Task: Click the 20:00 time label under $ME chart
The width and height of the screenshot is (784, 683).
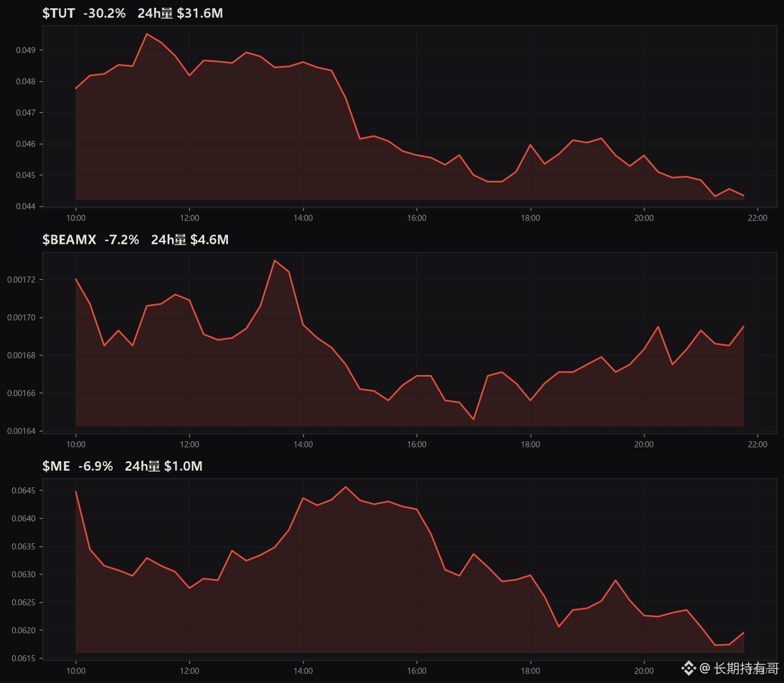Action: [644, 671]
